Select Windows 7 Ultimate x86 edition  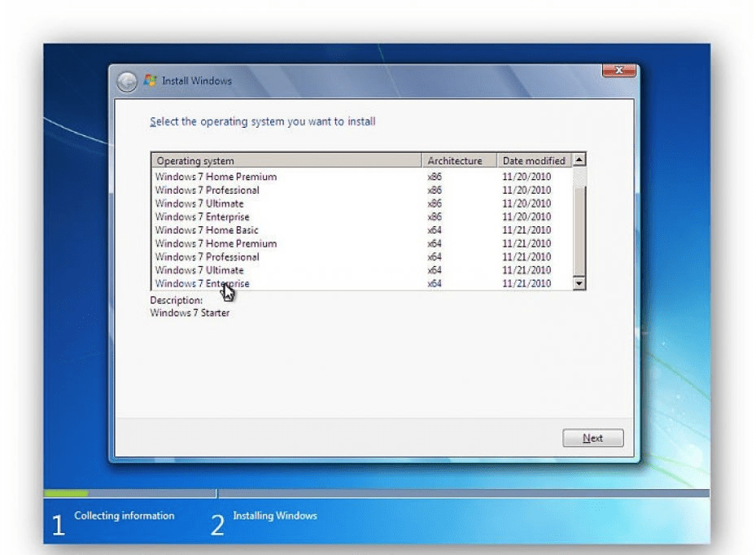199,203
